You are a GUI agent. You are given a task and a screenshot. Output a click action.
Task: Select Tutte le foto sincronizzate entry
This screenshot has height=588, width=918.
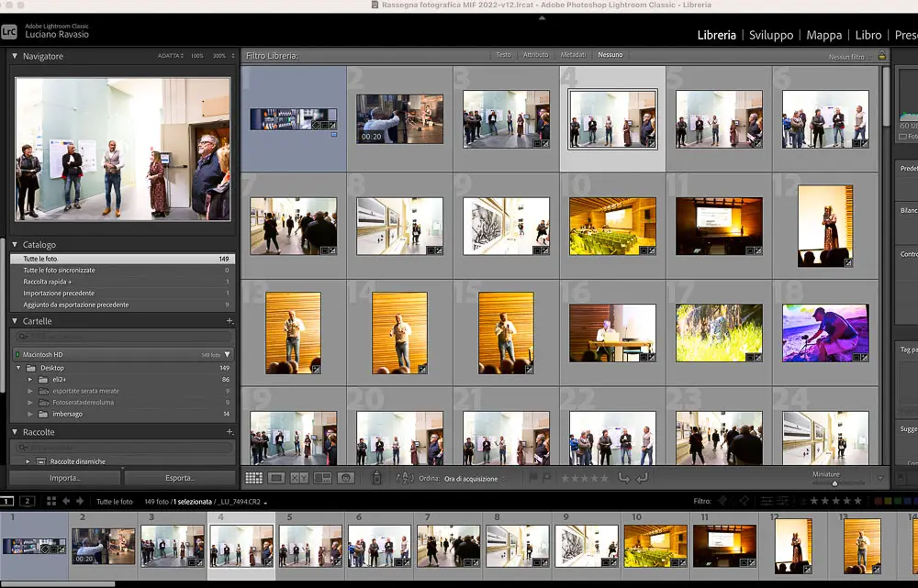(x=122, y=271)
